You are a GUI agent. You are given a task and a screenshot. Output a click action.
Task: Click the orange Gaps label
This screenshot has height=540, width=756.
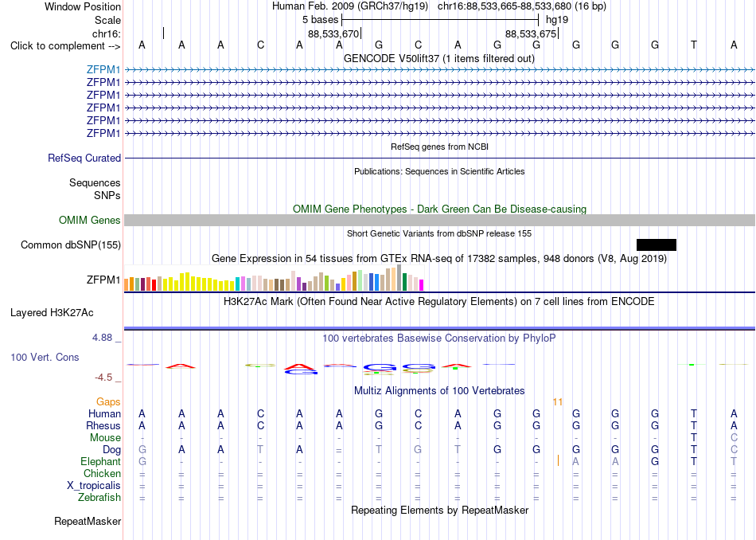pyautogui.click(x=108, y=401)
